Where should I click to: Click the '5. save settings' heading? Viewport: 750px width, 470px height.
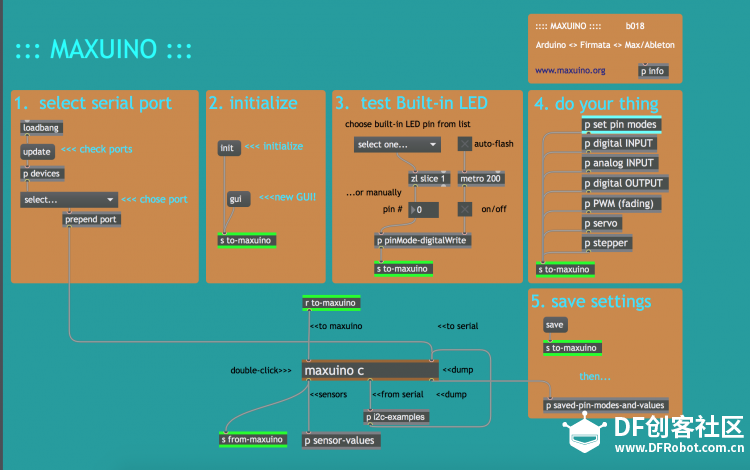[591, 302]
